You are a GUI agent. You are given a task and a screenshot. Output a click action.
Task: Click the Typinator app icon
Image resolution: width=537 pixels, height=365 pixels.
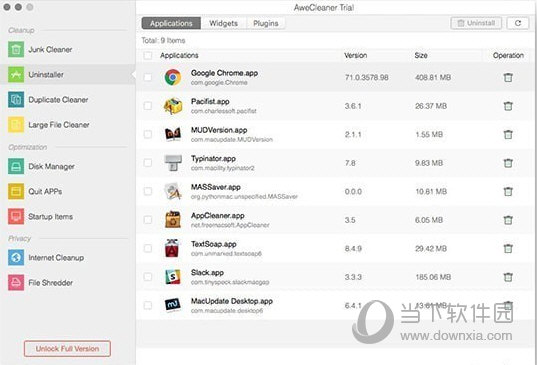pyautogui.click(x=173, y=163)
